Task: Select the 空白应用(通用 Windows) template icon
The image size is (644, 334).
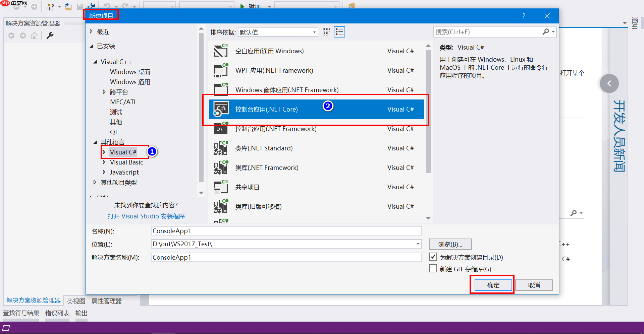Action: pyautogui.click(x=221, y=51)
